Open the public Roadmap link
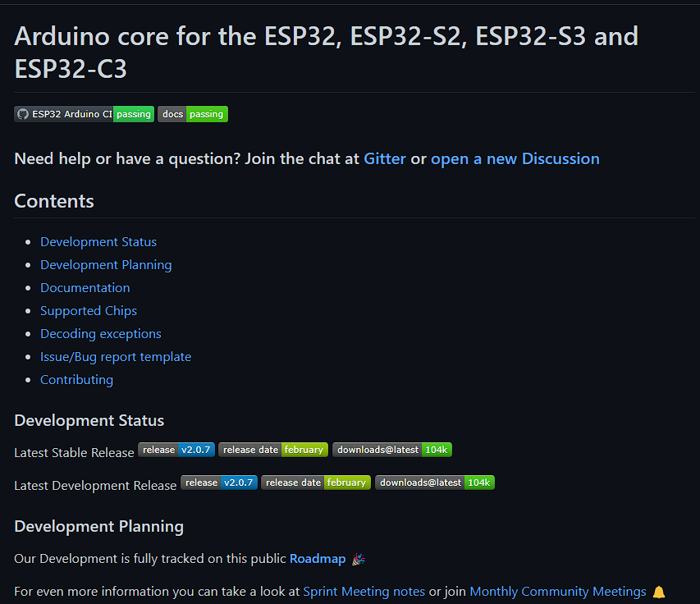Image resolution: width=700 pixels, height=604 pixels. tap(318, 558)
